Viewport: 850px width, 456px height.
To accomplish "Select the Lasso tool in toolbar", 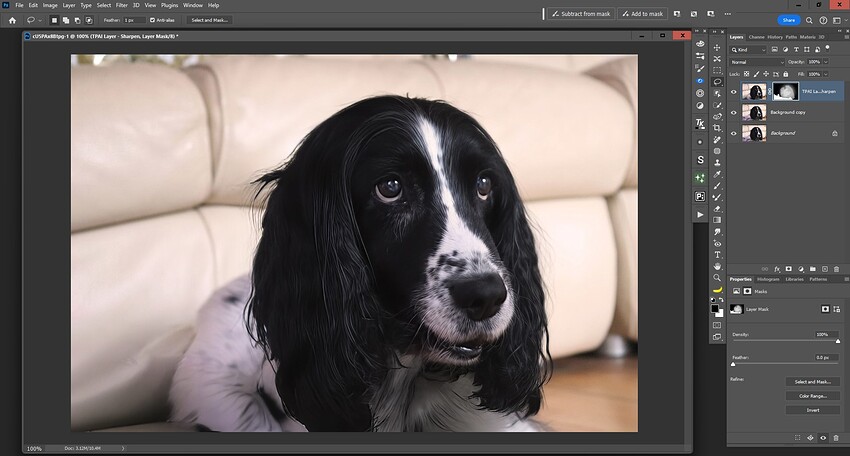I will click(717, 81).
